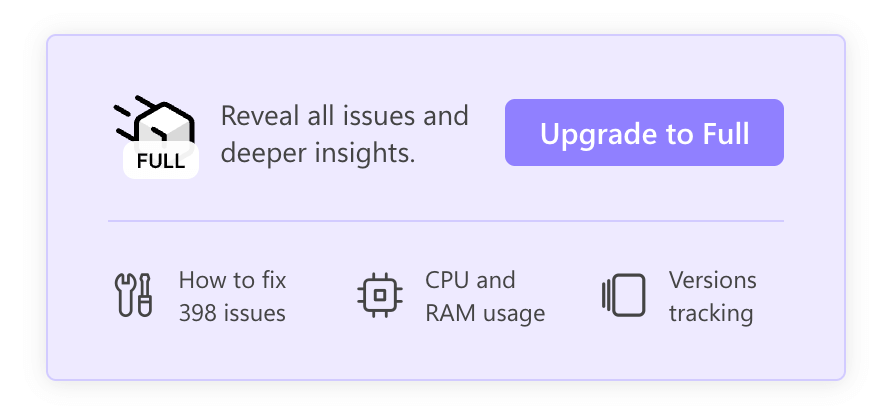Click the "Versions" feature label
The height and width of the screenshot is (418, 884).
[713, 280]
